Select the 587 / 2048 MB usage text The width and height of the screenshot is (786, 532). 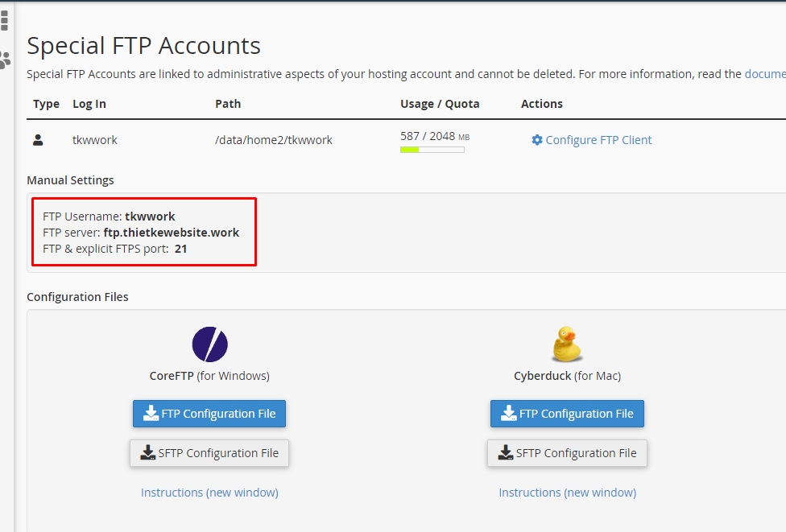[435, 136]
